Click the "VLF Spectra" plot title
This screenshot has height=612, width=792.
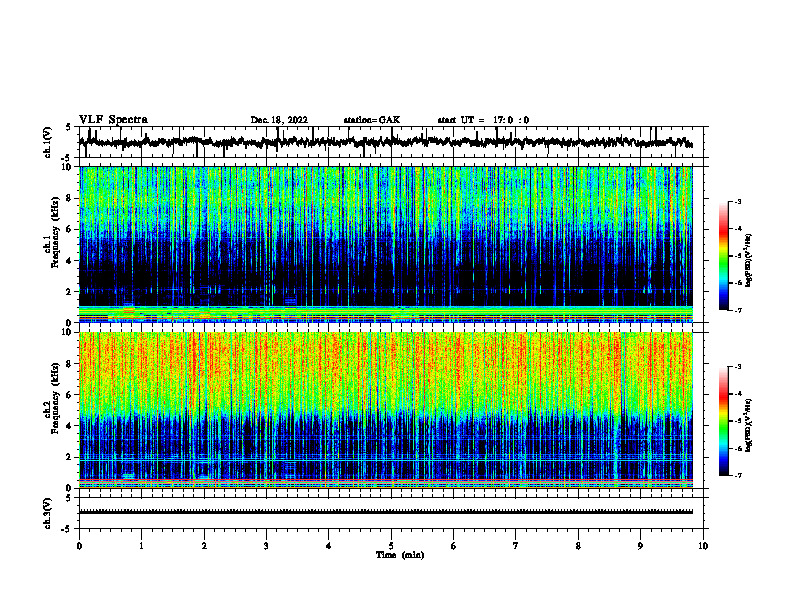[113, 120]
